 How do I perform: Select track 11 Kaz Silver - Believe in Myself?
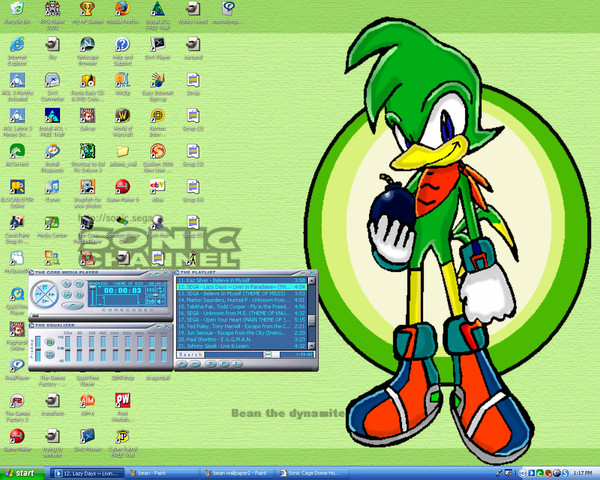[241, 280]
